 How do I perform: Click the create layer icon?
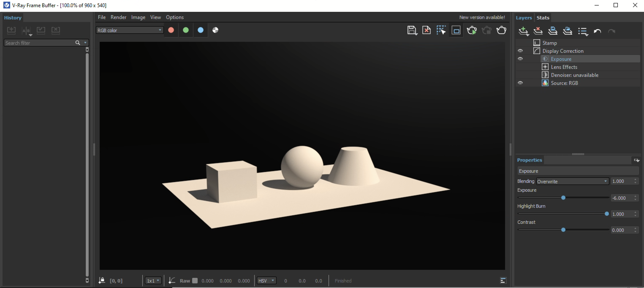(523, 31)
